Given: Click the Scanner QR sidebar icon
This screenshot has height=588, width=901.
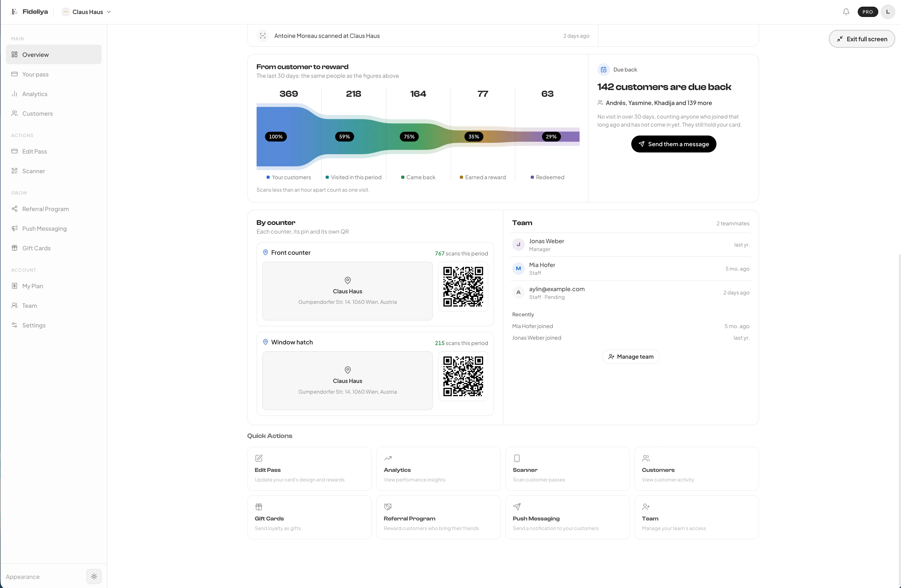Looking at the screenshot, I should point(14,171).
